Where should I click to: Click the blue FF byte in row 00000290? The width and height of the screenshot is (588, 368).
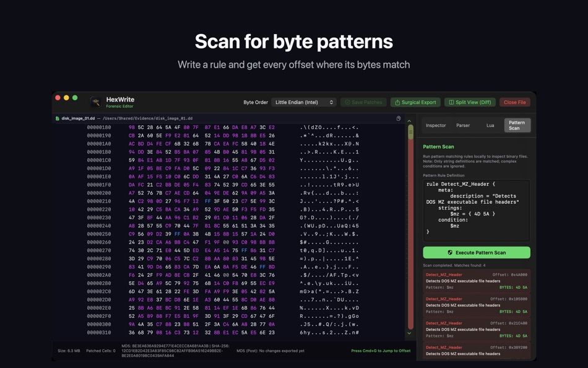(262, 267)
